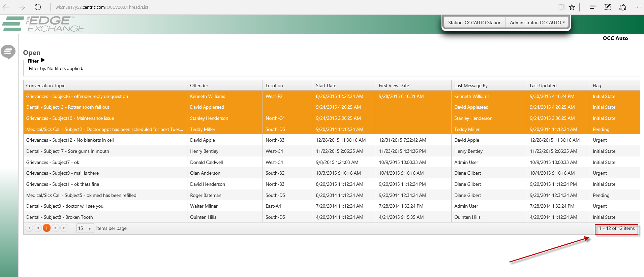The image size is (644, 277).
Task: Go to the first page of results
Action: click(x=29, y=228)
